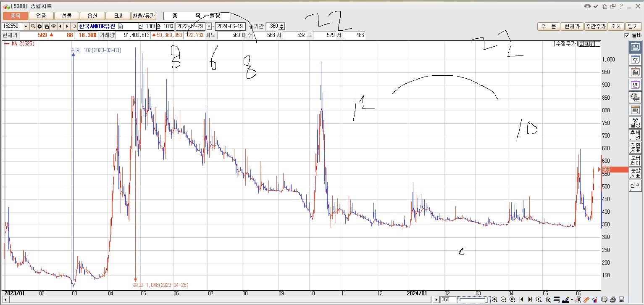Viewport: 644px width, 305px height.
Task: Switch to the 선물 tab
Action: 67,16
